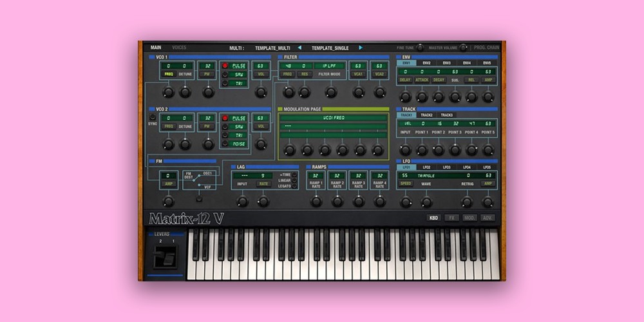Open the TEMPLATE_SINGLE preset selector
Viewport: 644px width, 322px height.
point(330,48)
